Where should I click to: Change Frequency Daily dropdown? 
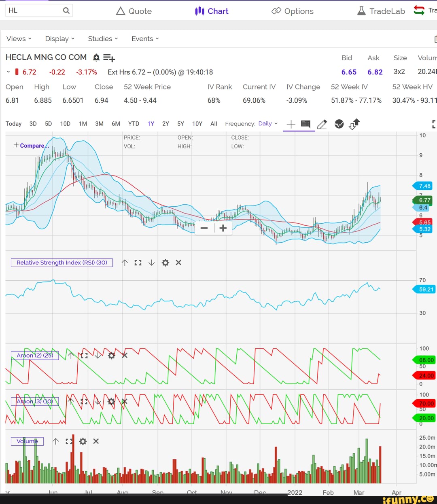click(268, 124)
